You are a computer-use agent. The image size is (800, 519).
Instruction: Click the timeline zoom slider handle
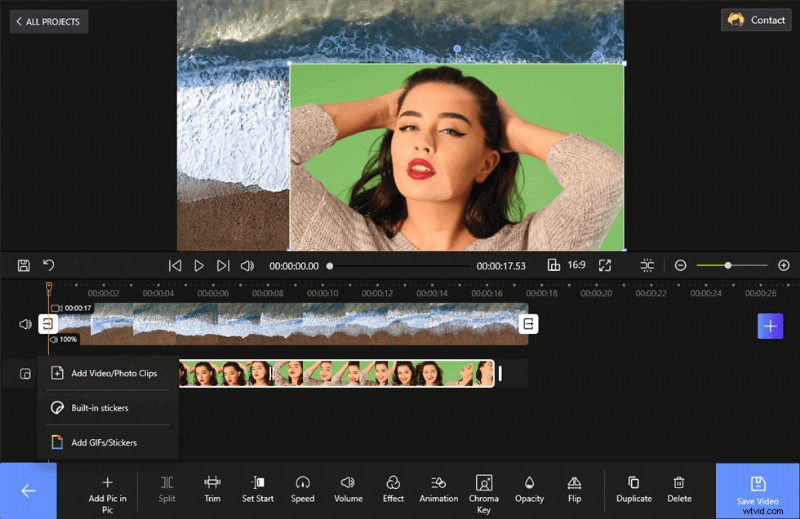pyautogui.click(x=728, y=265)
